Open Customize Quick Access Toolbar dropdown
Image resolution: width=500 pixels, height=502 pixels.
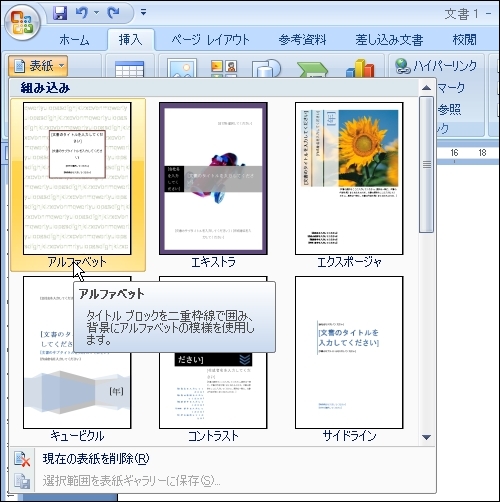point(143,13)
